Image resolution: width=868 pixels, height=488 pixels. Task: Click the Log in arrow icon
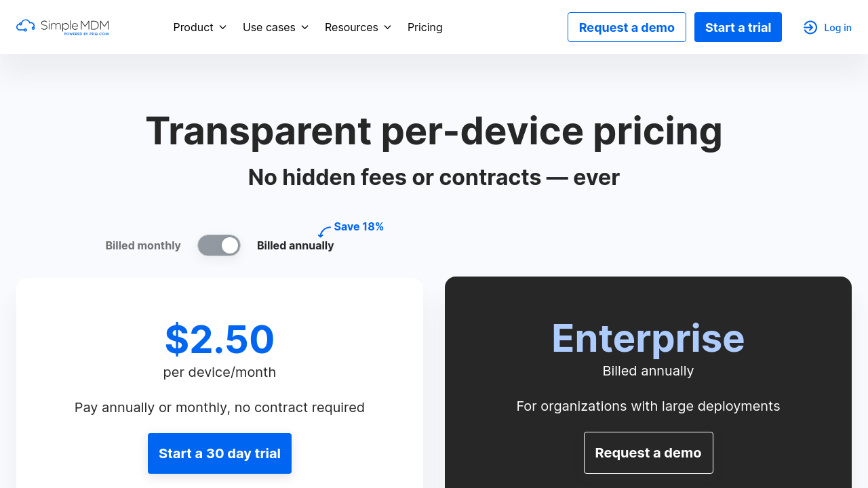pos(810,27)
